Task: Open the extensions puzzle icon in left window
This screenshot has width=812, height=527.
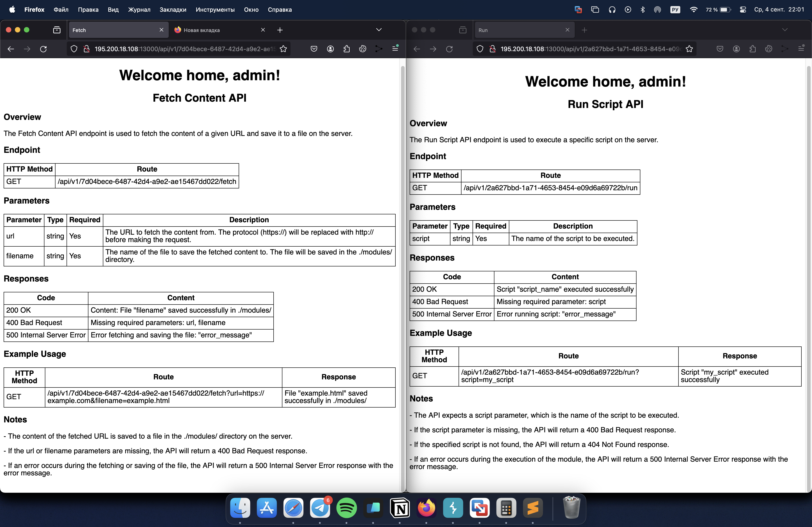Action: click(347, 49)
